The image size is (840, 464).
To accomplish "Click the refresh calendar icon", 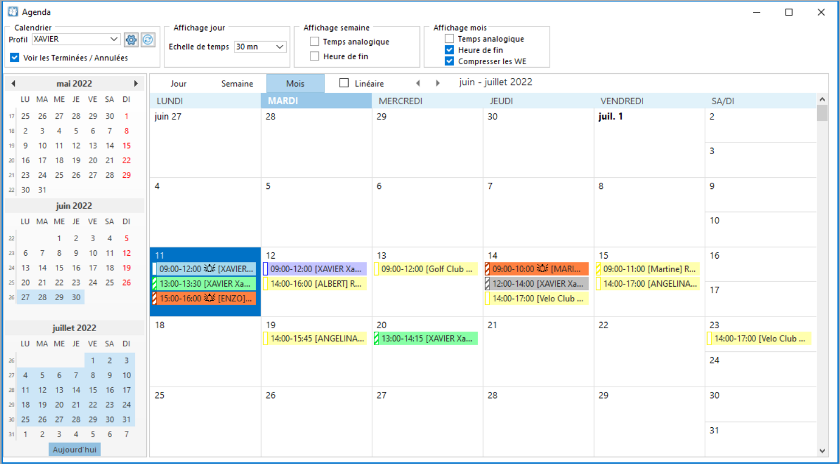I will [x=148, y=40].
